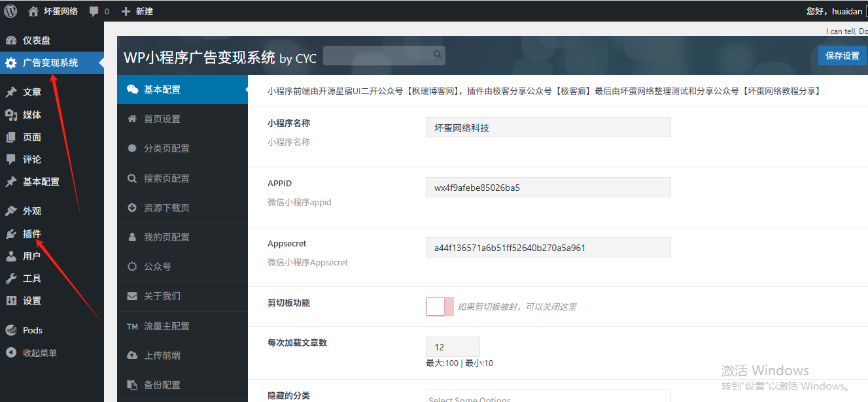Viewport: 868px width, 402px height.
Task: Open 备份配置 tab
Action: [x=182, y=385]
